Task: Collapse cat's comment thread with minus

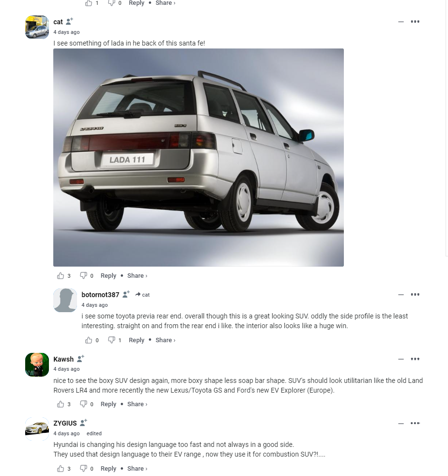Action: click(x=401, y=21)
